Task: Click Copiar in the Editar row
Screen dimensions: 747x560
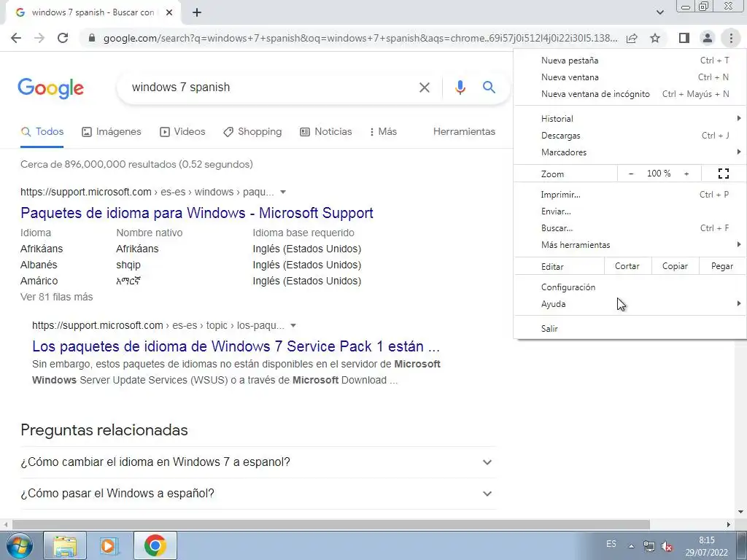Action: 675,266
